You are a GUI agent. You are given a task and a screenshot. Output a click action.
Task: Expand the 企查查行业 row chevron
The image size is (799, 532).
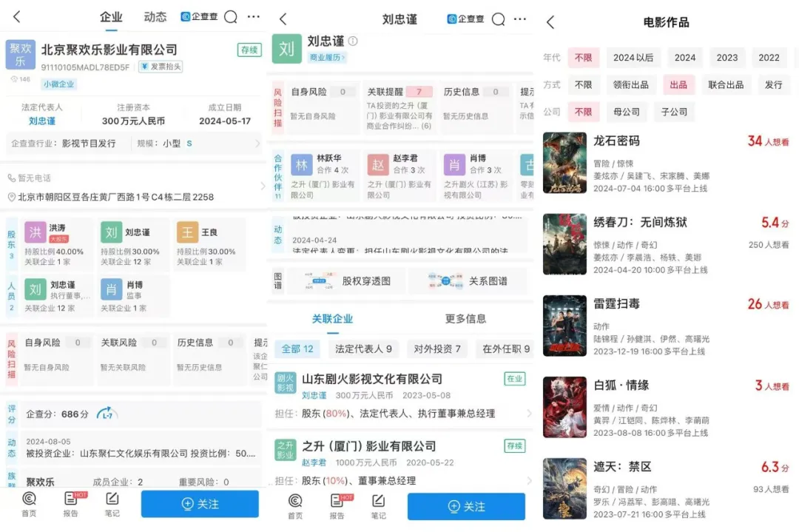257,144
